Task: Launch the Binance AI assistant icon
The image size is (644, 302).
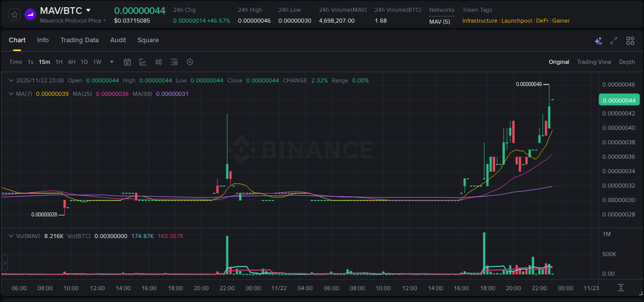Action: click(x=598, y=40)
